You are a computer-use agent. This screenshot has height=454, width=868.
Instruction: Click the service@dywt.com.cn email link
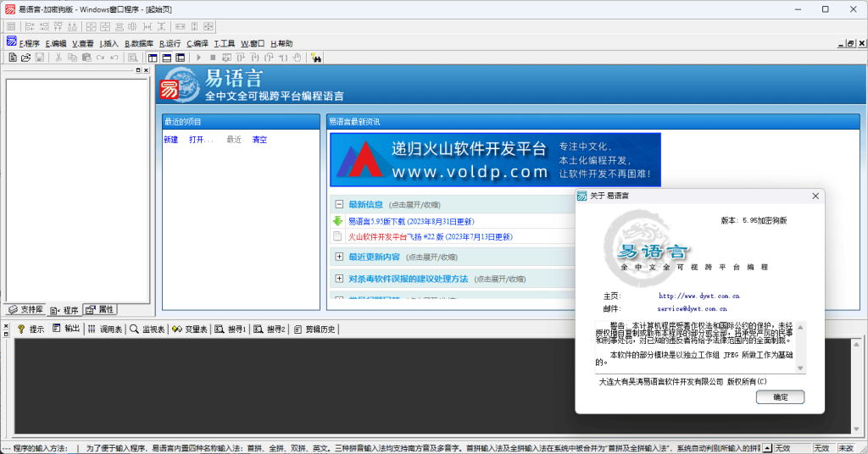692,308
